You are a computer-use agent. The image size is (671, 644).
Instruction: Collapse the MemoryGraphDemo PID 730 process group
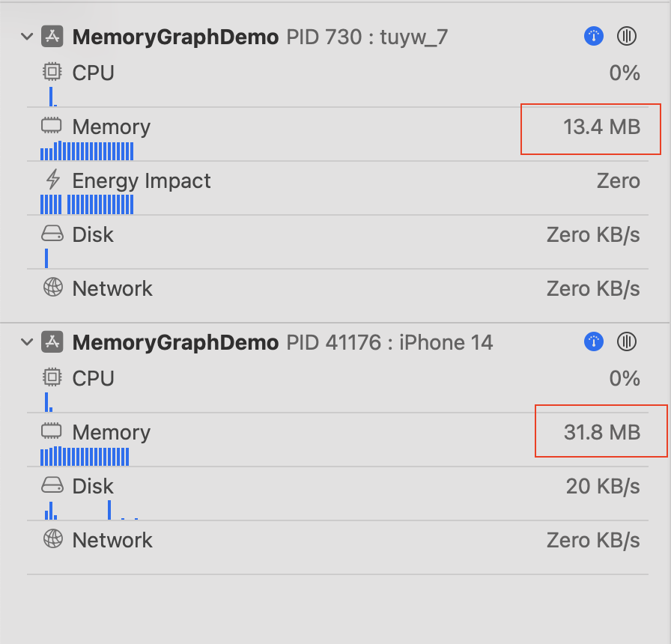click(27, 37)
